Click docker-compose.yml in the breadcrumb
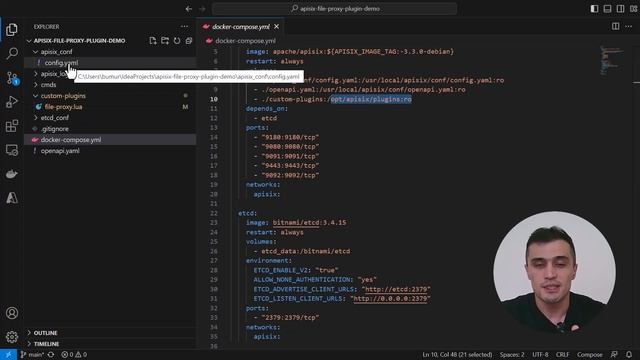Viewport: 640px width, 360px height. click(x=245, y=41)
